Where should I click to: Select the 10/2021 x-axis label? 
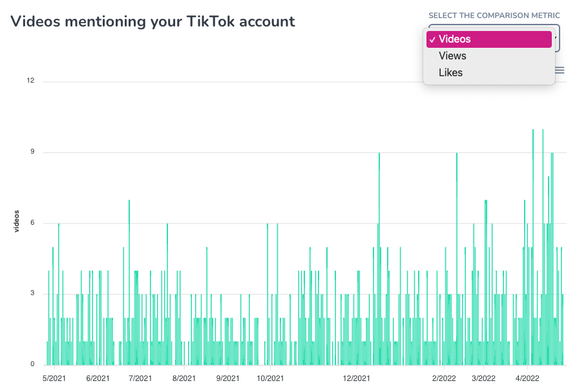(x=270, y=378)
